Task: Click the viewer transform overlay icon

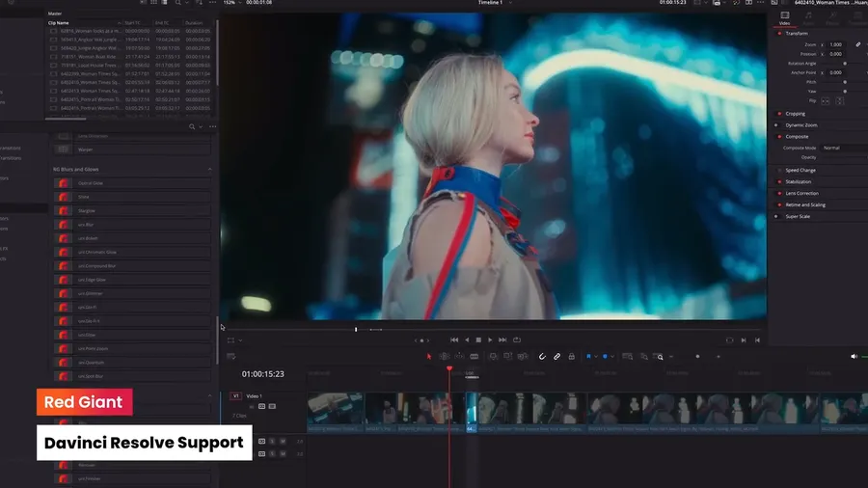Action: point(231,340)
